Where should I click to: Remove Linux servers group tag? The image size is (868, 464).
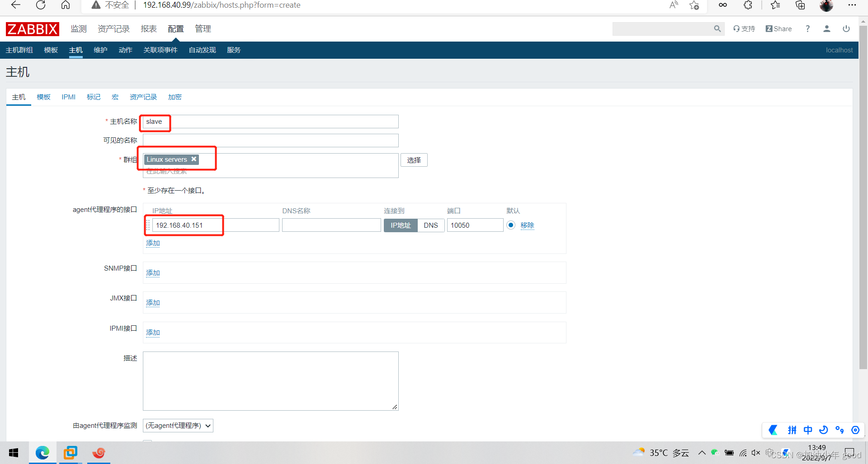[193, 159]
